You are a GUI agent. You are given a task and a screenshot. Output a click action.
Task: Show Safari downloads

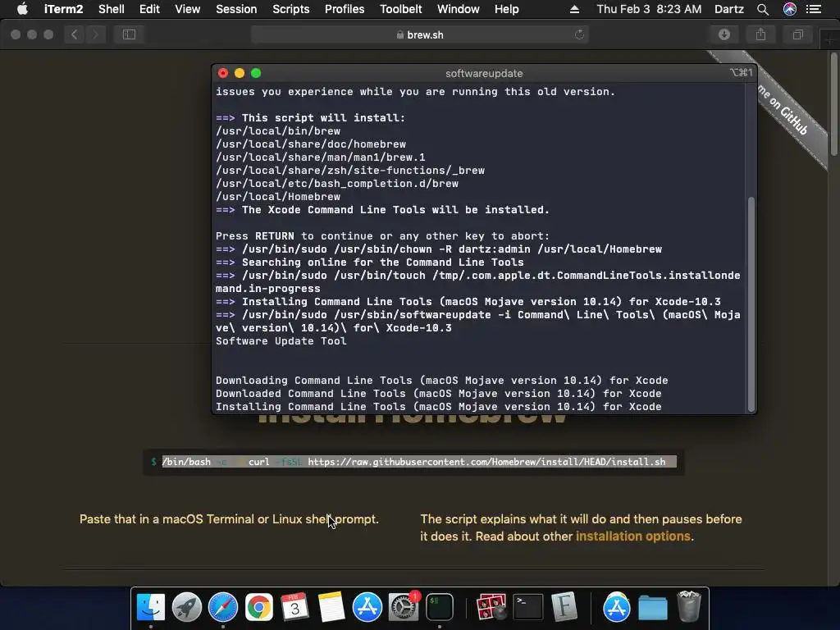point(724,34)
